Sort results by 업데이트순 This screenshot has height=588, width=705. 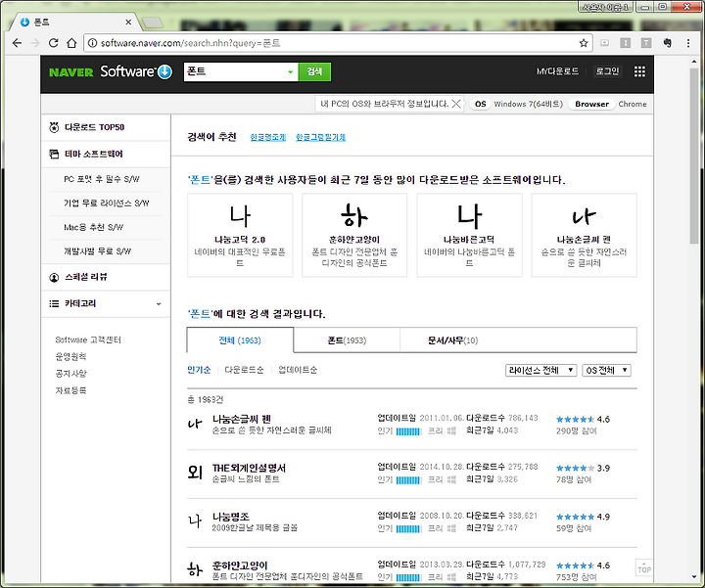(x=298, y=370)
